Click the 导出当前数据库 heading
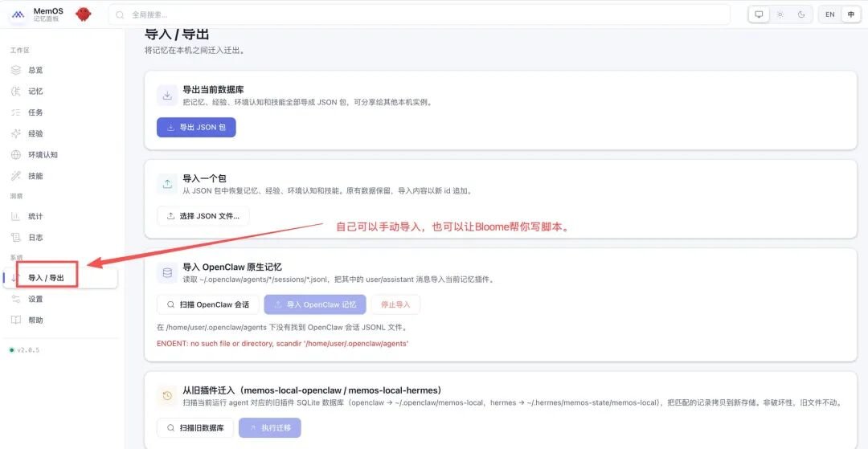 coord(214,90)
